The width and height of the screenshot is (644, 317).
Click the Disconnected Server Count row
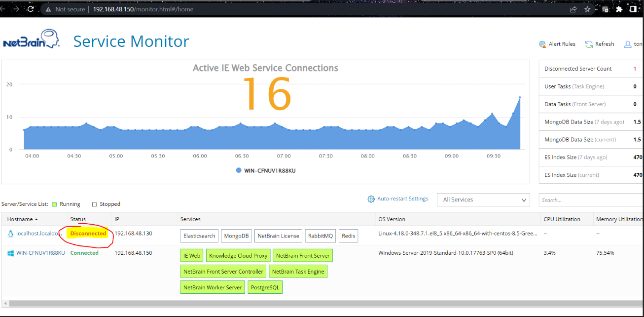point(591,69)
